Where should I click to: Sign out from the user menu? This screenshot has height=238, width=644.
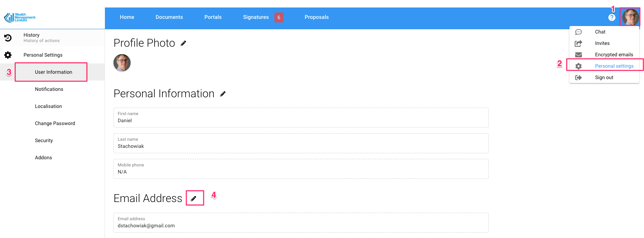604,78
